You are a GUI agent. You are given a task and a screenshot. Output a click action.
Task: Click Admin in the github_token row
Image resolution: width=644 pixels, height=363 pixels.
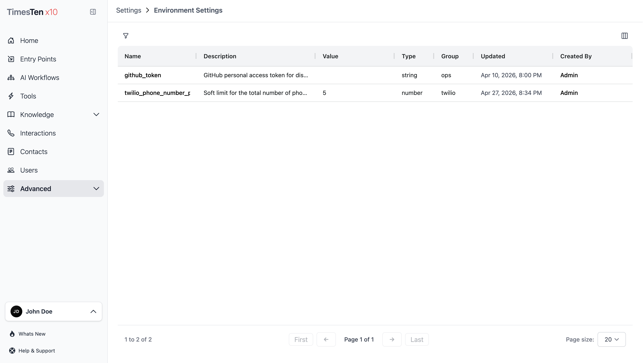pos(569,75)
